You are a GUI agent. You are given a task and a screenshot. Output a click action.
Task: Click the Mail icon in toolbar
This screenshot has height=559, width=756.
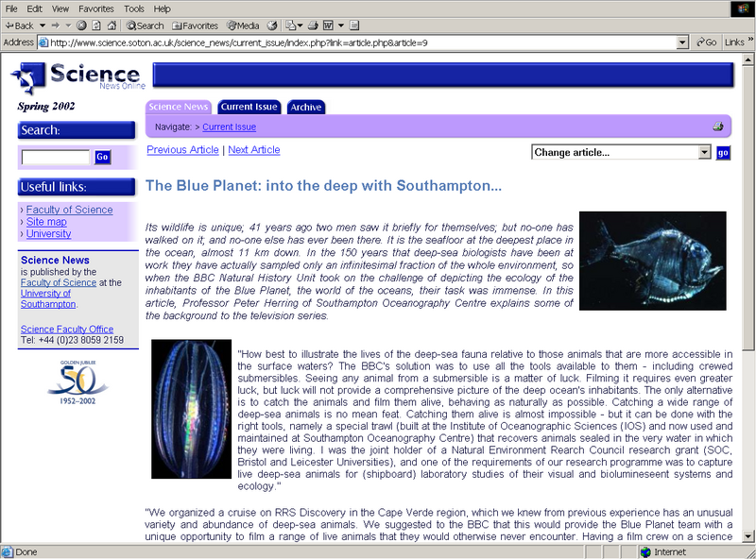click(x=290, y=25)
